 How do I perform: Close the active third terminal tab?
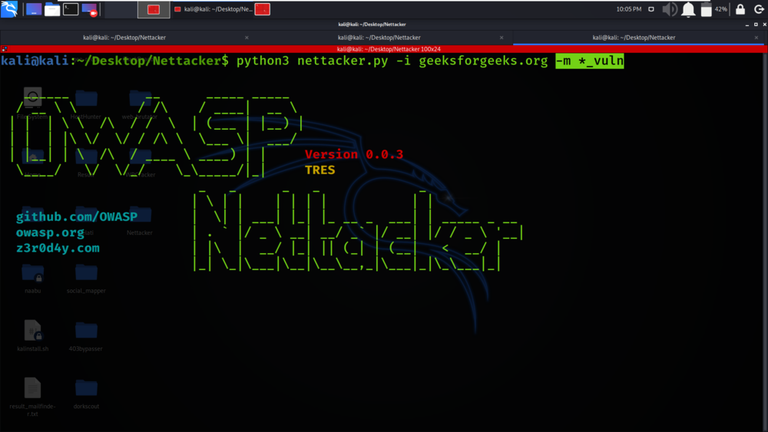[756, 38]
